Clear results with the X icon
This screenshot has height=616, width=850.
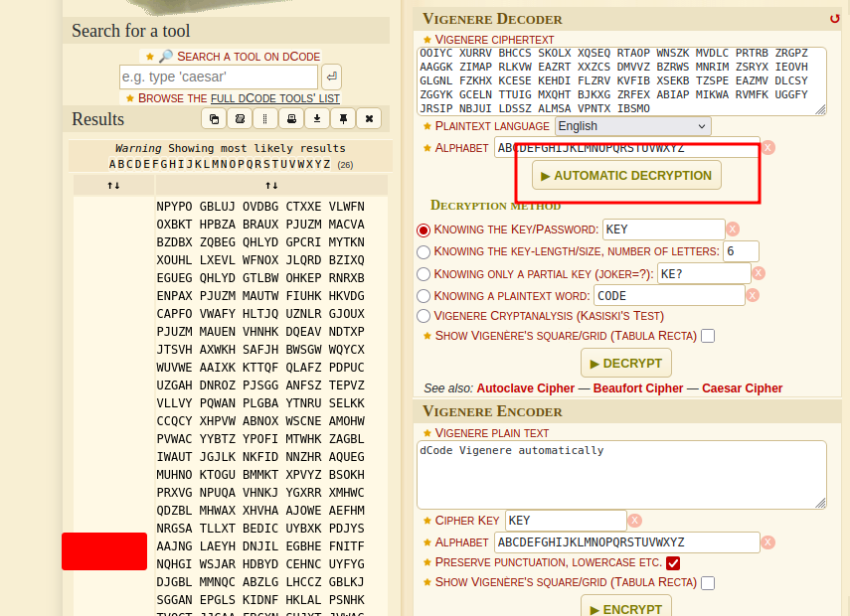pos(369,118)
